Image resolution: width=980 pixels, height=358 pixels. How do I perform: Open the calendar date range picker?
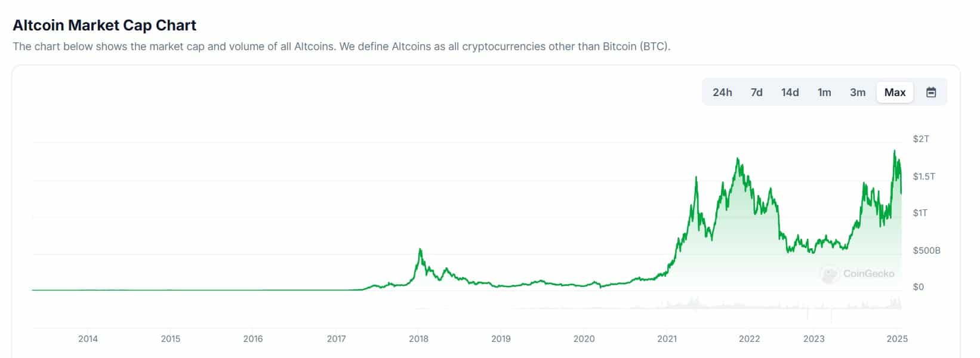click(x=931, y=92)
